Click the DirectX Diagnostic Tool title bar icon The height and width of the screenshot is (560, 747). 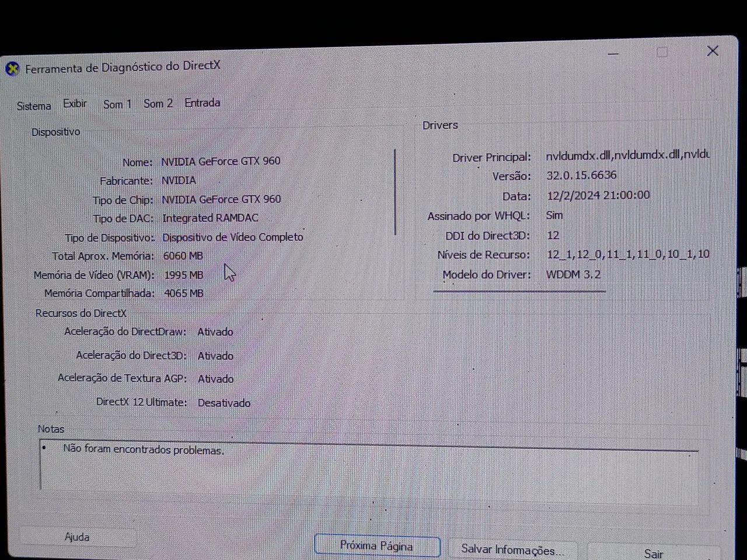[12, 68]
